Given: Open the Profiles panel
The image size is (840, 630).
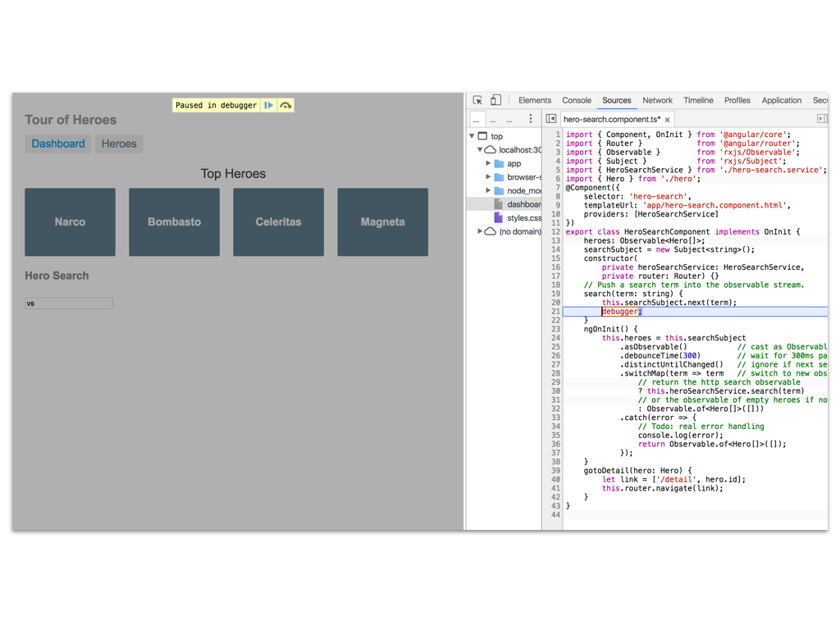Looking at the screenshot, I should point(737,100).
